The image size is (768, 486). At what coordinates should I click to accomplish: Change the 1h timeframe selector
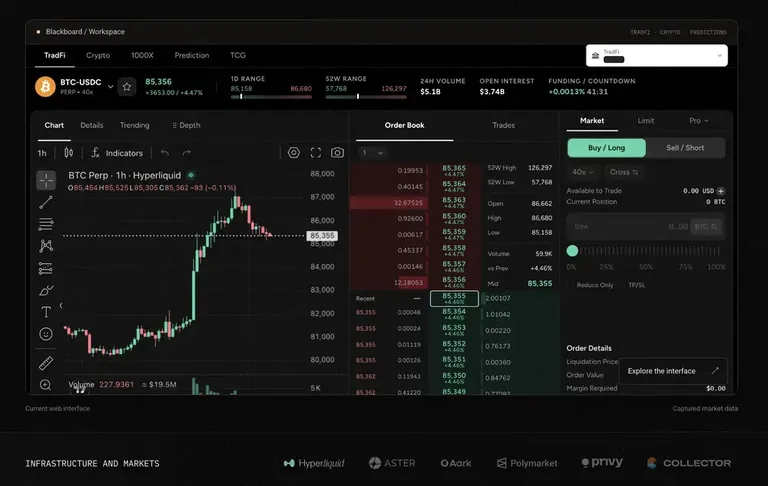point(42,153)
